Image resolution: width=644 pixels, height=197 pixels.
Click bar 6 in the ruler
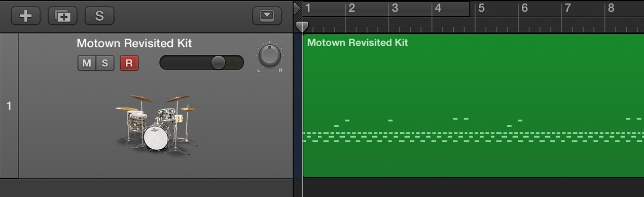point(524,8)
